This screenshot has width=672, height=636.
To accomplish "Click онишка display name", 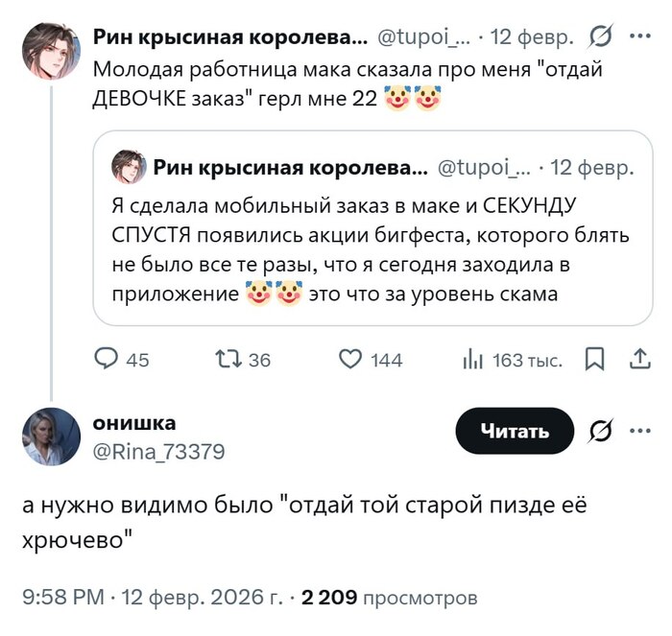I will click(x=134, y=423).
